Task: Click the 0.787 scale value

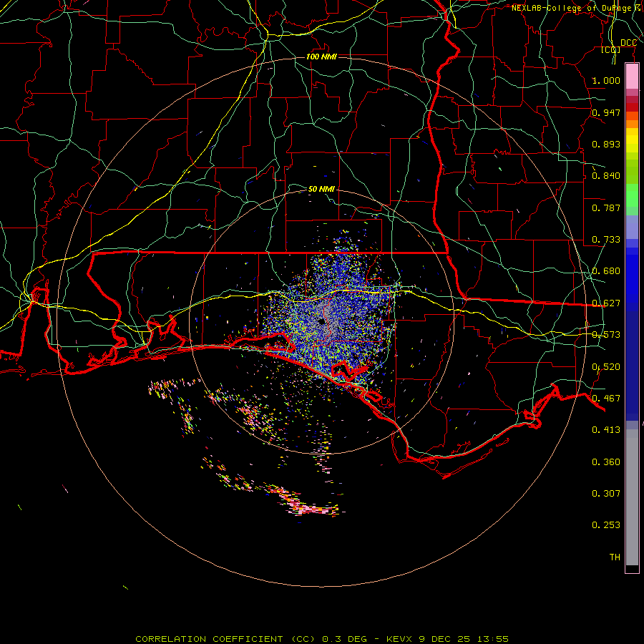Action: coord(606,208)
